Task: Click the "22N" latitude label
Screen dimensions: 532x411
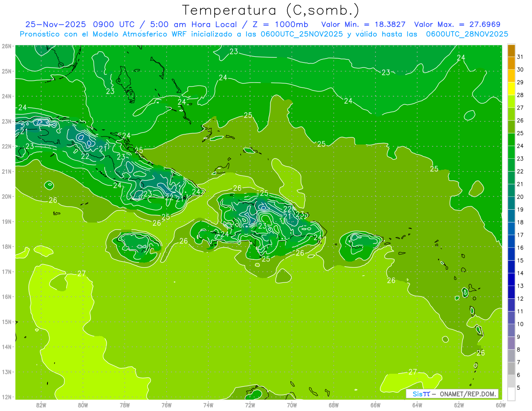Action: coord(6,146)
